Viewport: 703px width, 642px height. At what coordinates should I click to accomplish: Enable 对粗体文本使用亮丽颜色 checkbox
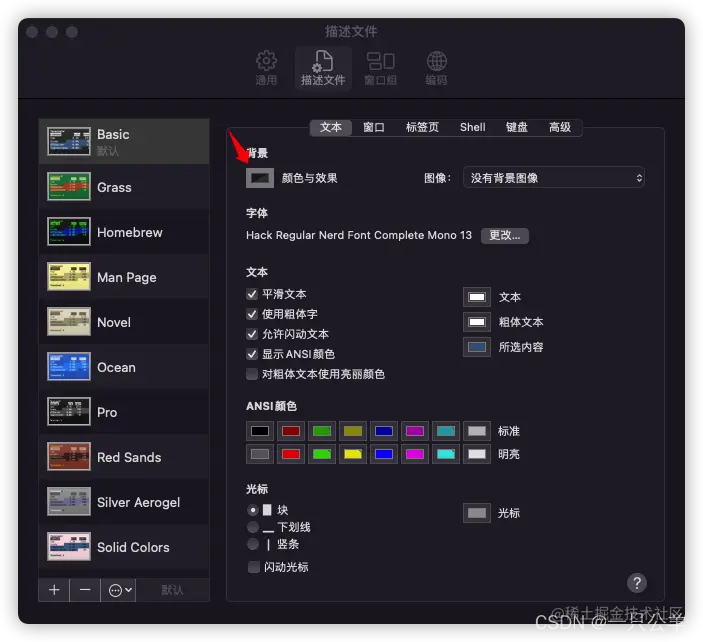pos(252,374)
